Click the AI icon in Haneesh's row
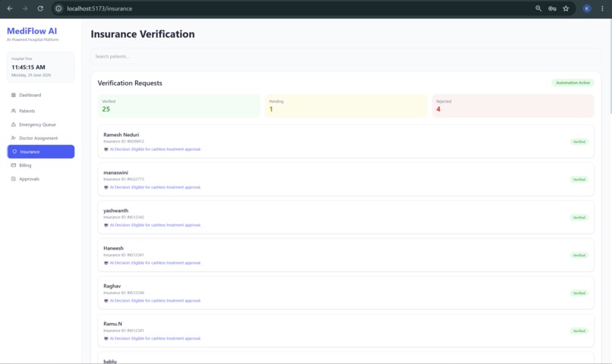 (106, 263)
